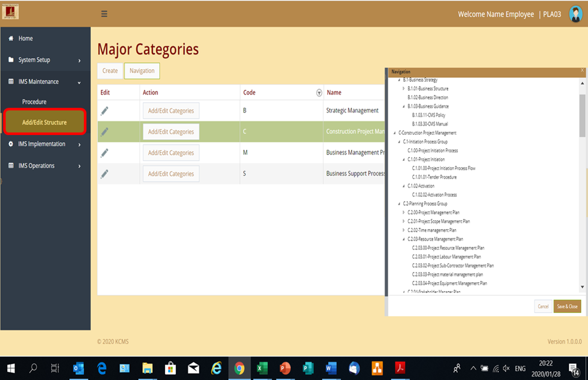588x380 pixels.
Task: Open the user profile avatar
Action: (575, 14)
